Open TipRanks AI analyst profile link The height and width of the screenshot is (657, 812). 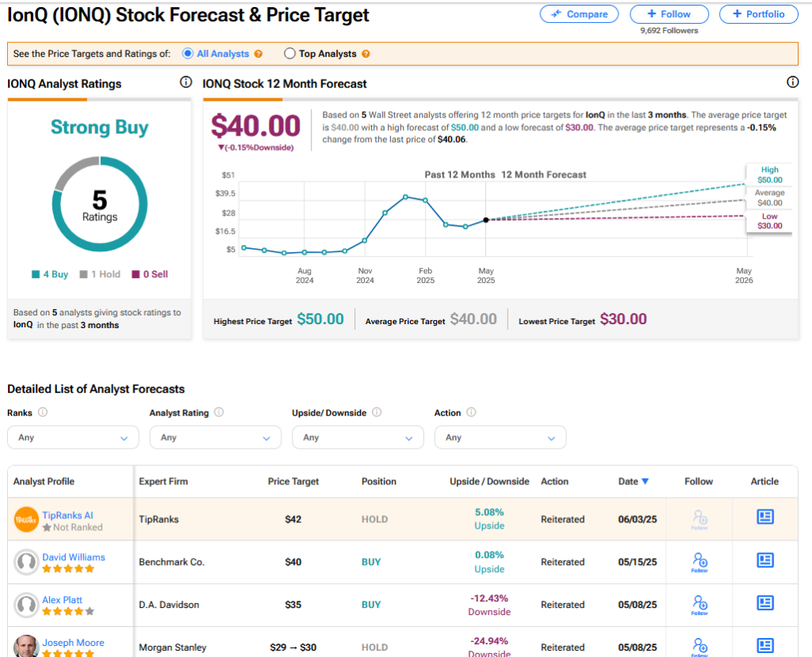coord(68,515)
